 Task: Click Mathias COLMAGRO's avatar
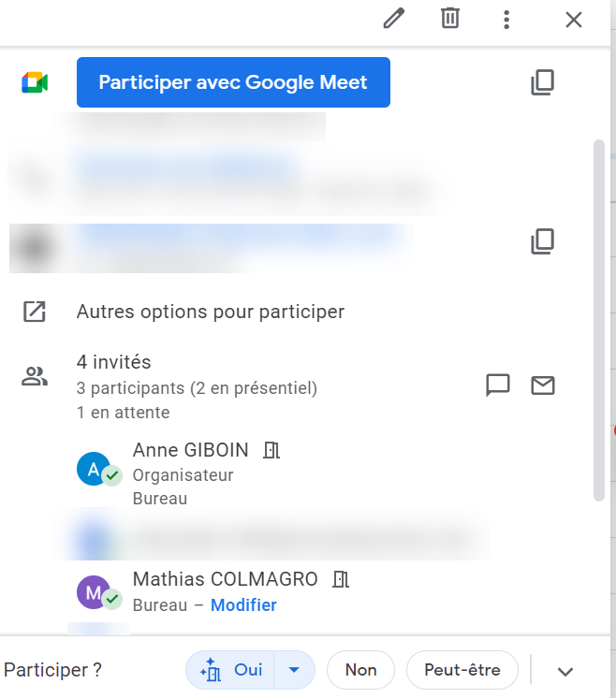point(93,592)
